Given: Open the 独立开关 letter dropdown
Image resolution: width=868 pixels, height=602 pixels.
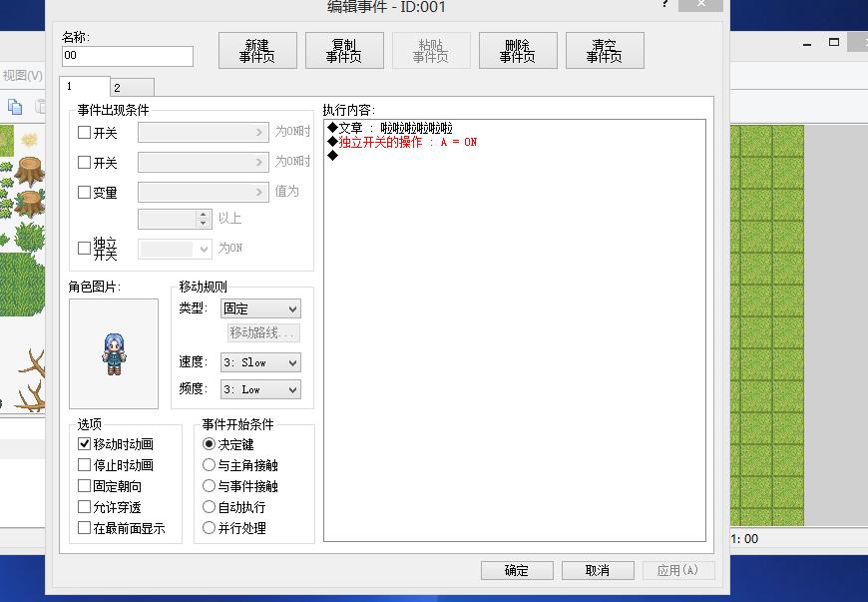Looking at the screenshot, I should 175,249.
